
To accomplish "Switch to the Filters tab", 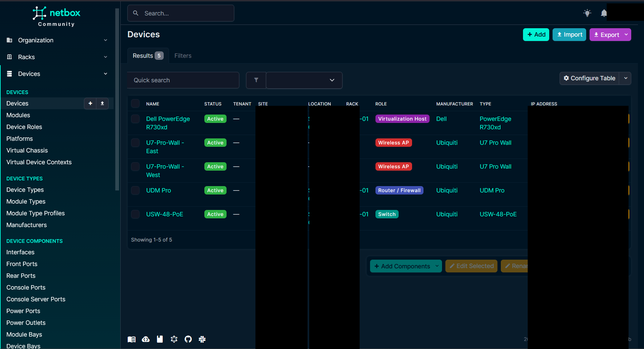I will pyautogui.click(x=183, y=56).
